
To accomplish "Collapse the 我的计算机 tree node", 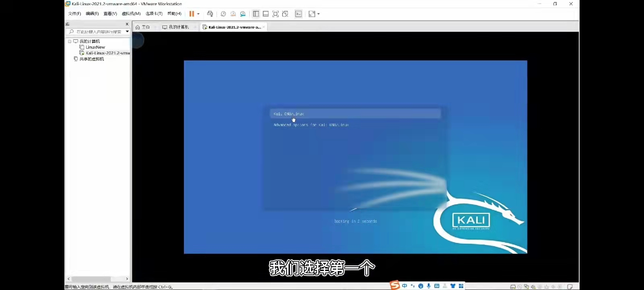I will pyautogui.click(x=70, y=41).
